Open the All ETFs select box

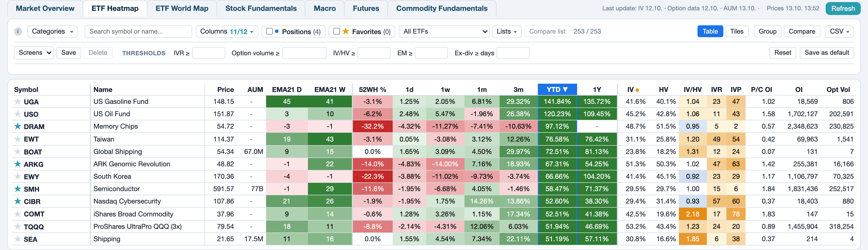click(444, 31)
